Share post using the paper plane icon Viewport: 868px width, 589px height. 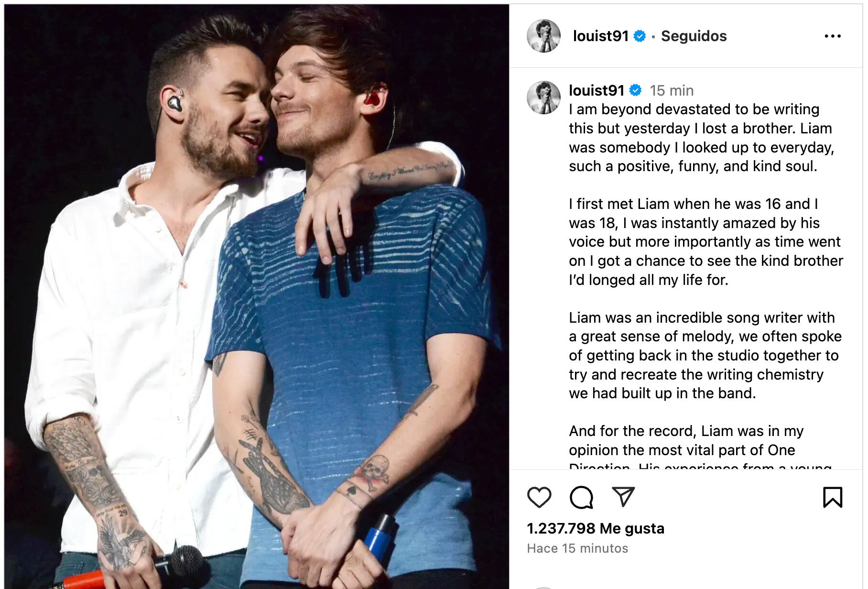[x=623, y=497]
